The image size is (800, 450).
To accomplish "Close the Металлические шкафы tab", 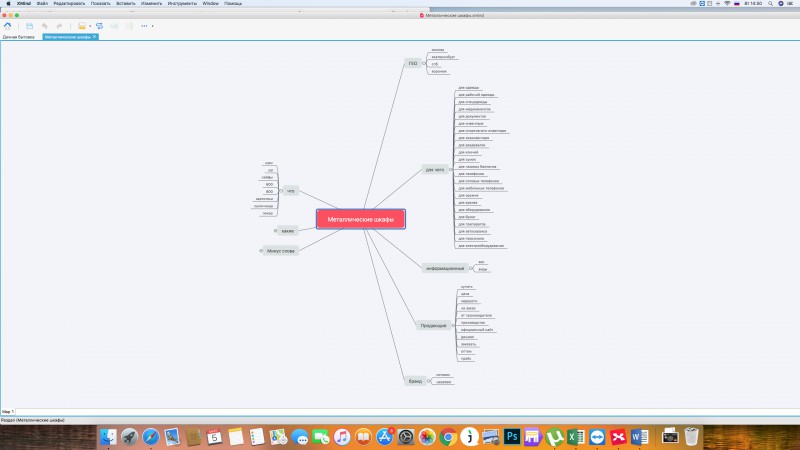I will [94, 37].
